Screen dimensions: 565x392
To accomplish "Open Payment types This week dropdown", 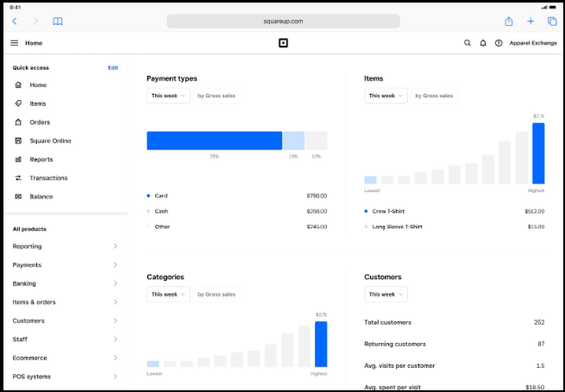I will coord(168,96).
